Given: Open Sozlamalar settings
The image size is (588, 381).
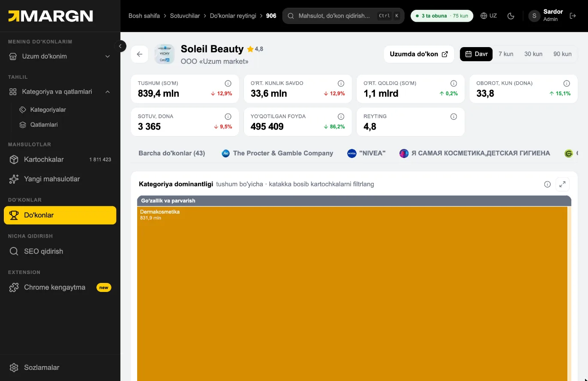Looking at the screenshot, I should tap(60, 367).
